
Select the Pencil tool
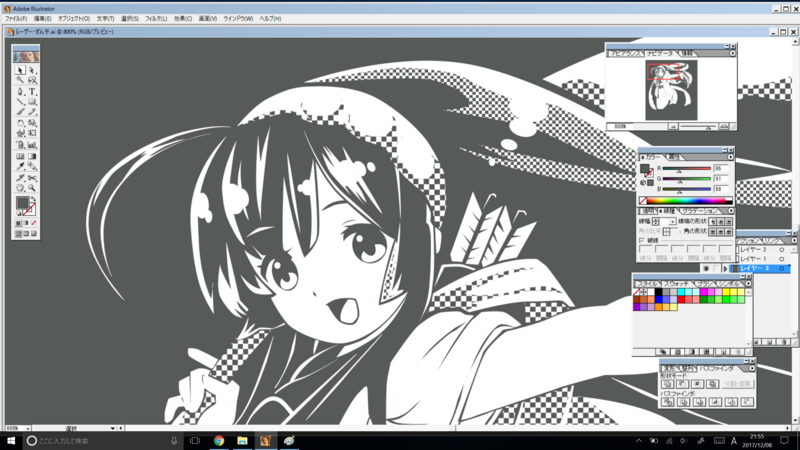coord(32,112)
